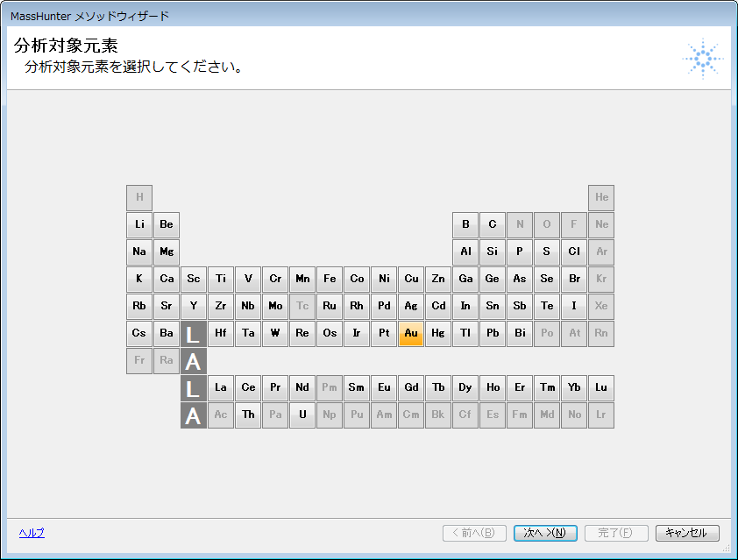Select antimony (Sb) element
Screen dimensions: 738x560
click(520, 307)
